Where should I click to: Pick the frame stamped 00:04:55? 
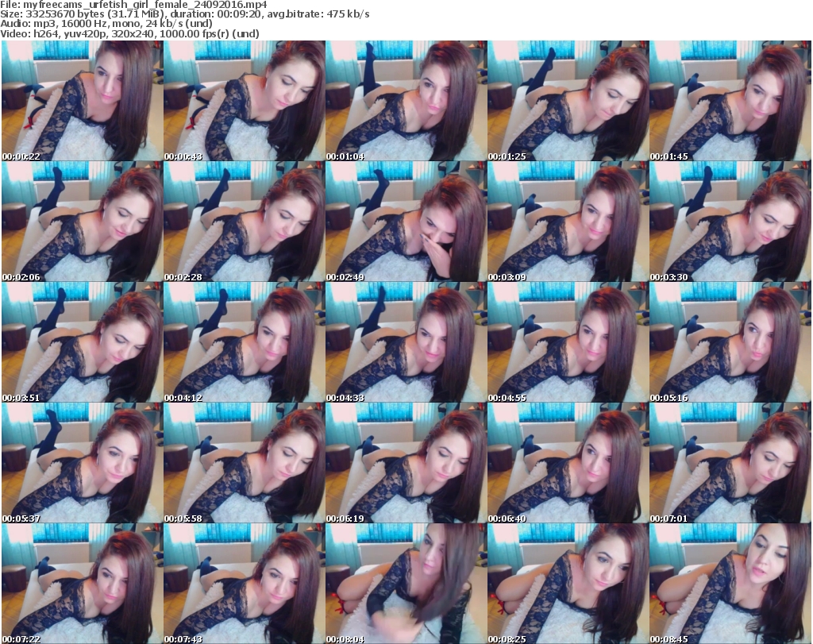point(568,342)
